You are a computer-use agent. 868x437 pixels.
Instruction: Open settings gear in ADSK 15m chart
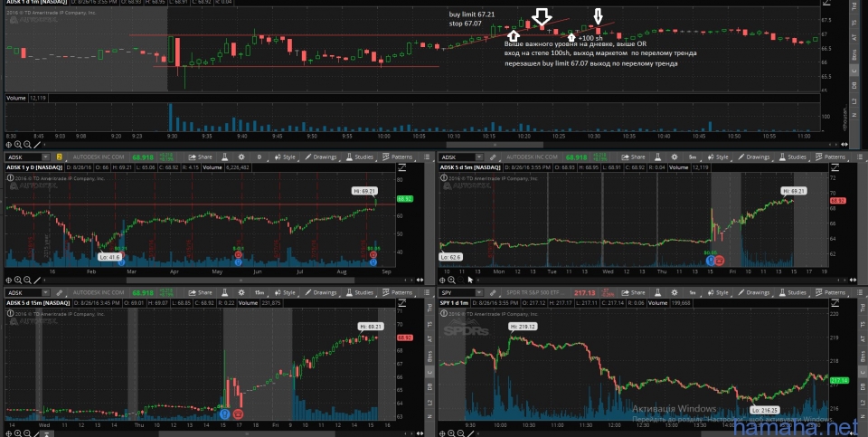point(241,292)
